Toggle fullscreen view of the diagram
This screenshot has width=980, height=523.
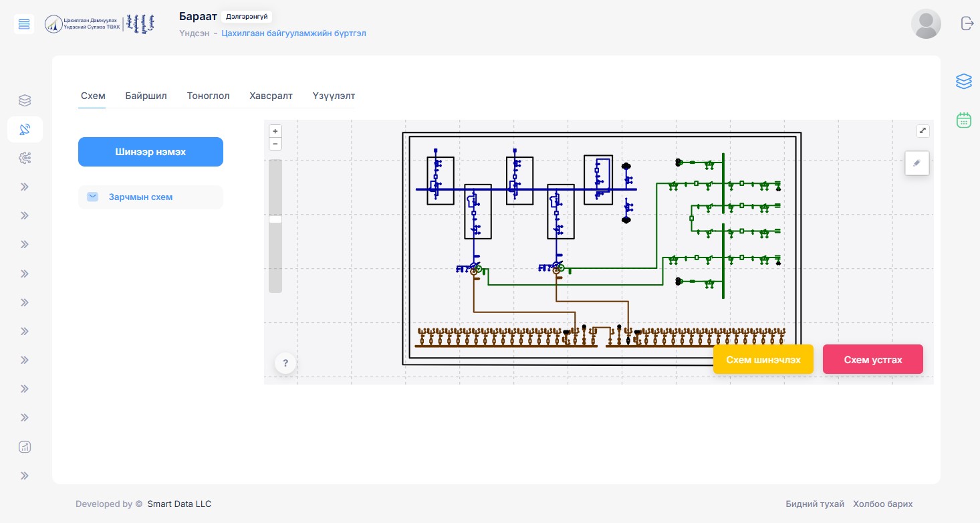coord(923,131)
